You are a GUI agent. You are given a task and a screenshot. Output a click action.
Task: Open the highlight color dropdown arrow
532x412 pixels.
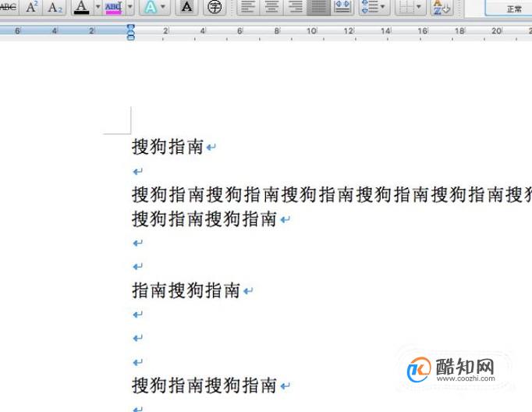click(130, 7)
